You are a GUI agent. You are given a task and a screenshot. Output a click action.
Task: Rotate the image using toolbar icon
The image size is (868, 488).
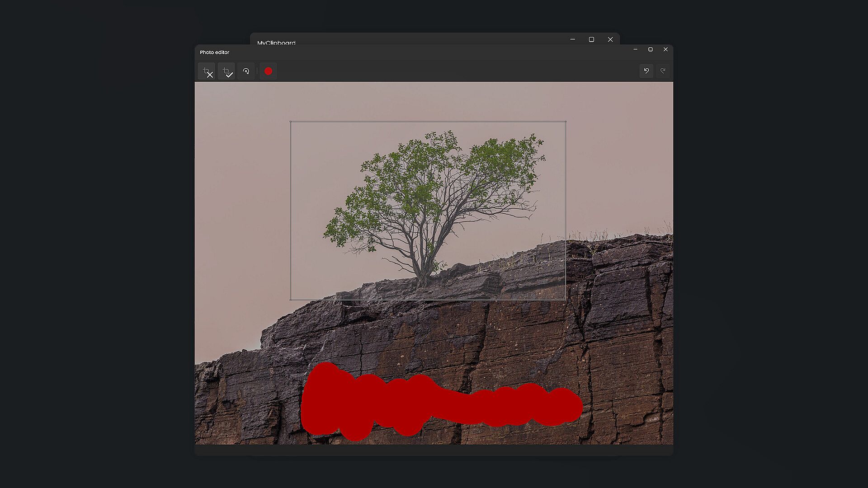pyautogui.click(x=246, y=71)
